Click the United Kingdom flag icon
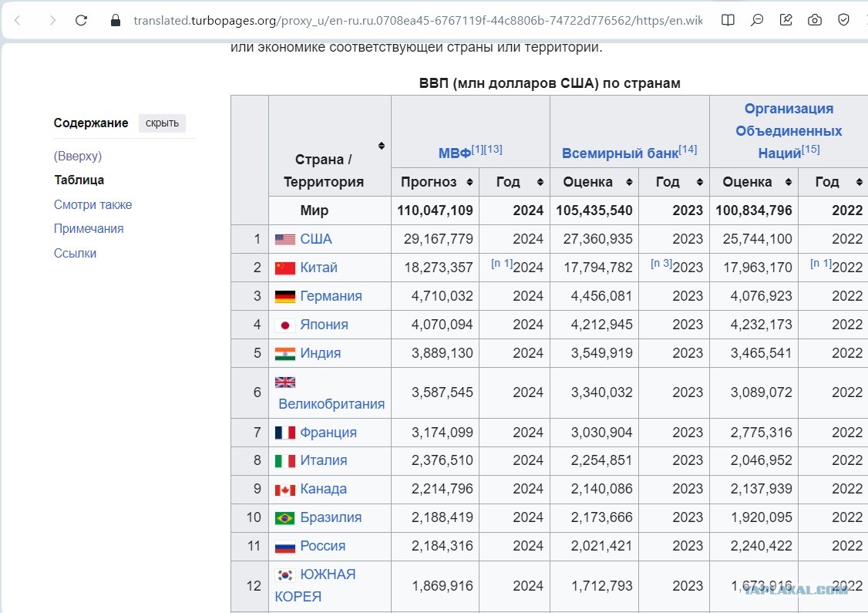The height and width of the screenshot is (613, 868). tap(285, 382)
